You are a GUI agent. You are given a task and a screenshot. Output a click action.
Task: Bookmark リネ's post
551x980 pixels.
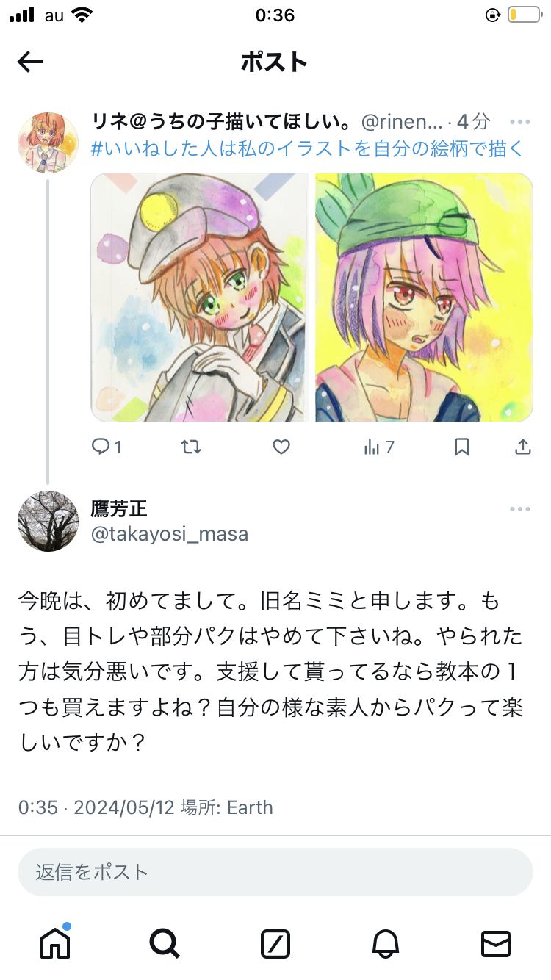[x=461, y=447]
